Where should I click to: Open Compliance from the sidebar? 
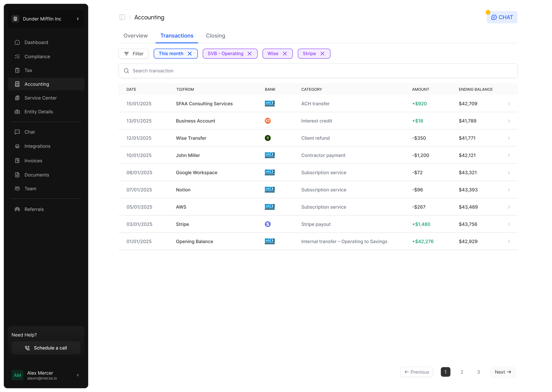pos(37,56)
